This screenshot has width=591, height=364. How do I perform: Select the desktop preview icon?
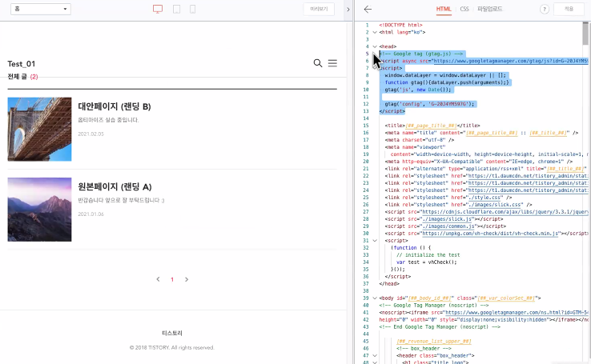click(x=158, y=9)
